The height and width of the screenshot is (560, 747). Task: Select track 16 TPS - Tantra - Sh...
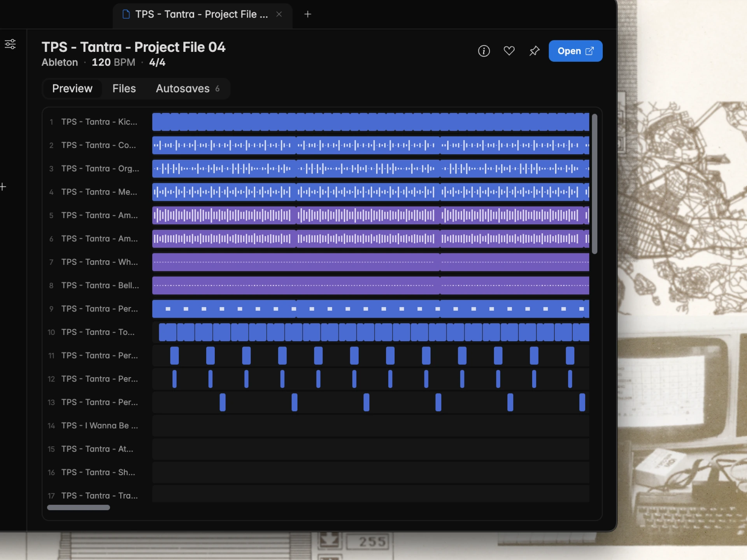pos(99,472)
